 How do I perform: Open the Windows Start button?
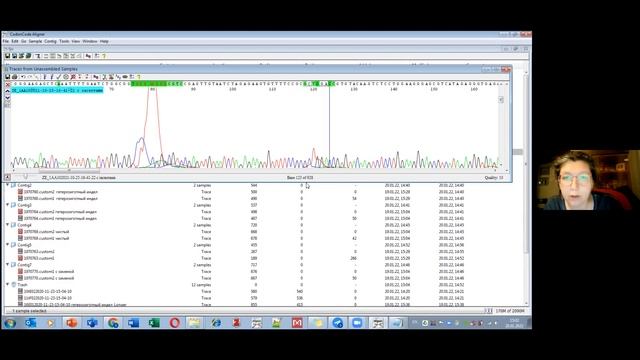(x=10, y=323)
